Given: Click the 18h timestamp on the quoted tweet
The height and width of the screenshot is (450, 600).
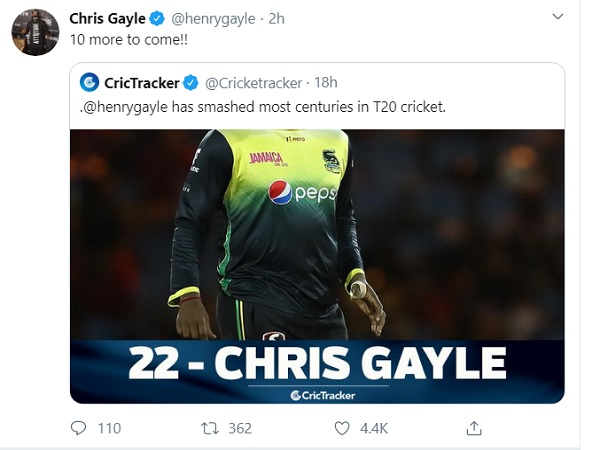Looking at the screenshot, I should (x=325, y=82).
